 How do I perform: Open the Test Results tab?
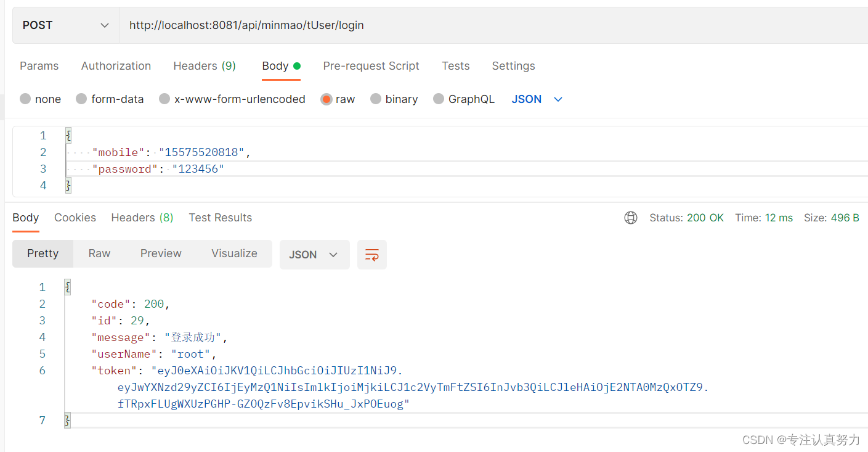pyautogui.click(x=221, y=218)
